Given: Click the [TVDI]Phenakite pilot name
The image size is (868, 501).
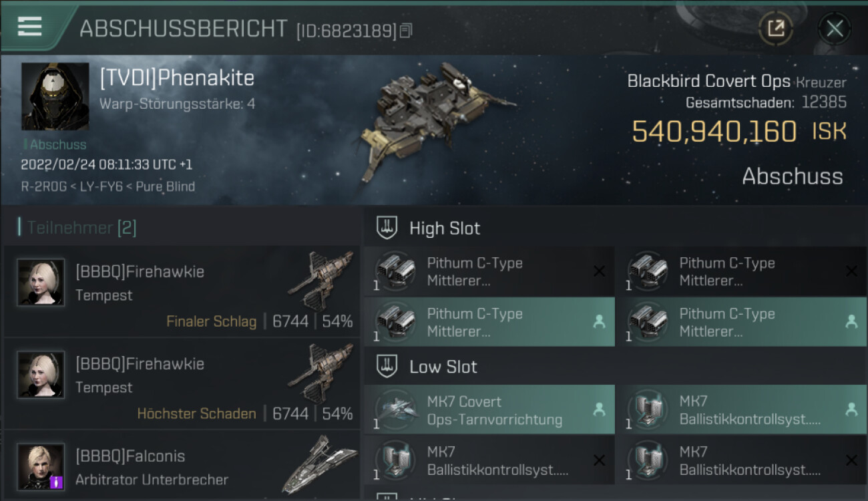Looking at the screenshot, I should coord(177,78).
